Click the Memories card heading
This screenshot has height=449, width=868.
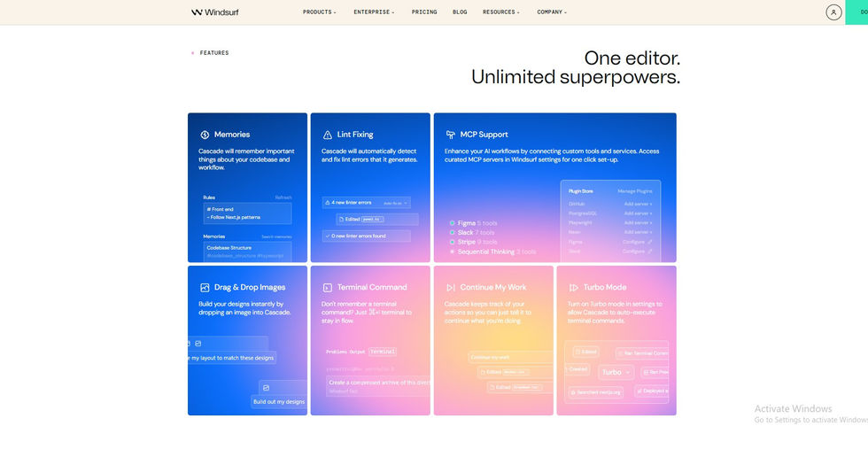(x=232, y=135)
